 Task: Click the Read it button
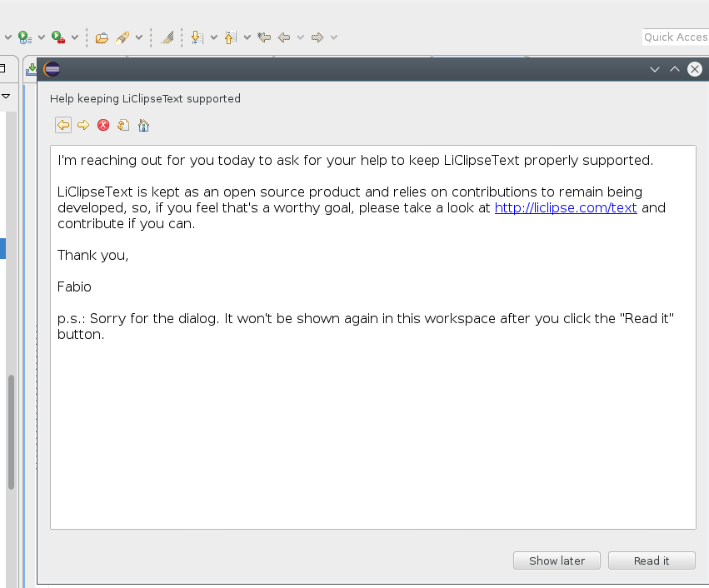[652, 561]
